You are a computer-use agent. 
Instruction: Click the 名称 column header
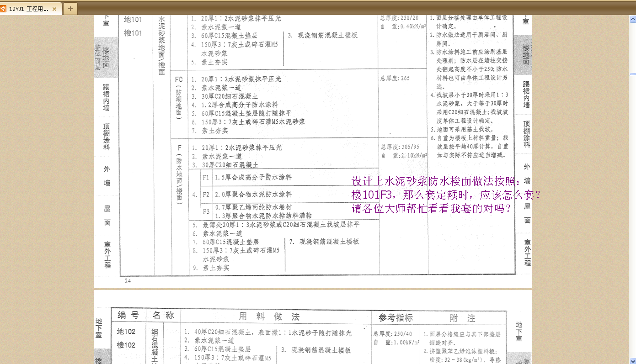pos(163,316)
